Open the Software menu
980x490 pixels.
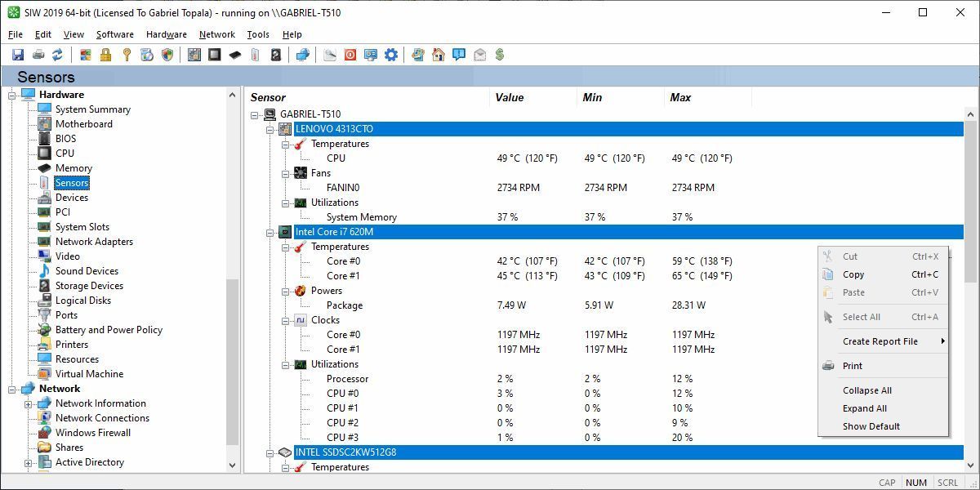click(x=115, y=34)
